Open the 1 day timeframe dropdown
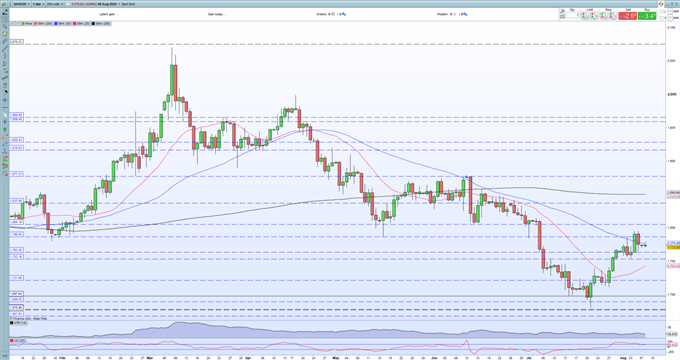 coord(38,4)
